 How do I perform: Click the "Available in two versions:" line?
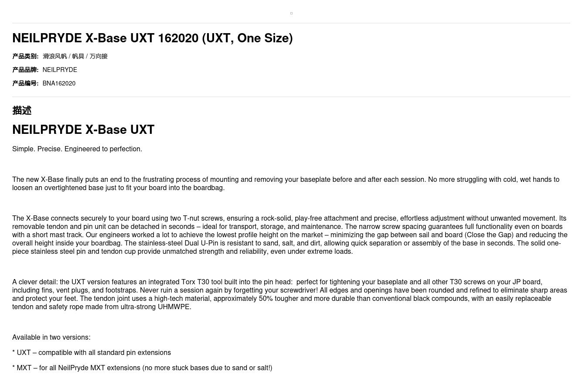tap(51, 337)
